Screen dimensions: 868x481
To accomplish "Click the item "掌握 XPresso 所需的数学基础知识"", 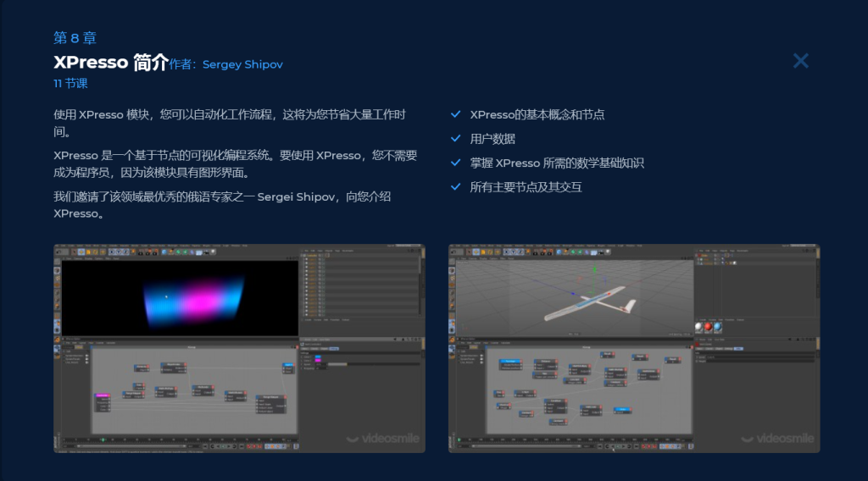I will coord(556,163).
